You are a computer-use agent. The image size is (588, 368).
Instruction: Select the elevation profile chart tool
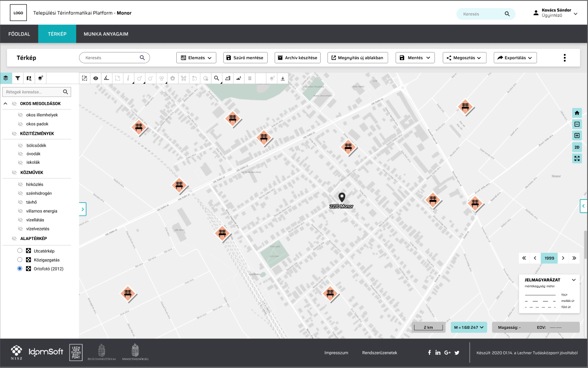(x=228, y=78)
